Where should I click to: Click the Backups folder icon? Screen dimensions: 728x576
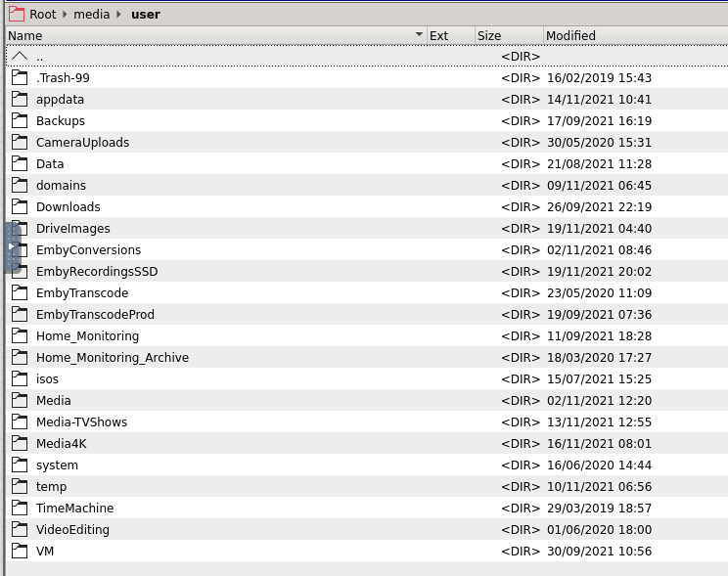pyautogui.click(x=19, y=120)
